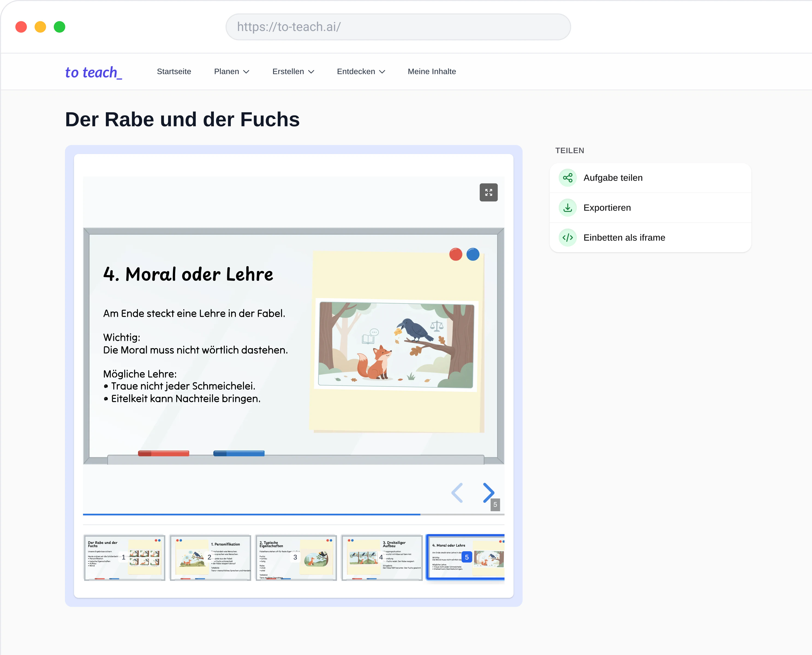812x655 pixels.
Task: Select slide thumbnail 1 Der Rabe und der Fuchs
Action: 124,557
